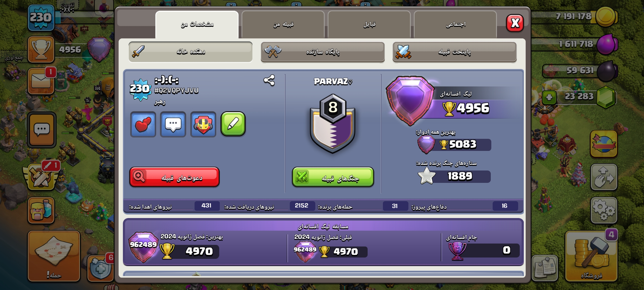Tap the green pencil edit-name button
The image size is (644, 290).
coord(233,124)
